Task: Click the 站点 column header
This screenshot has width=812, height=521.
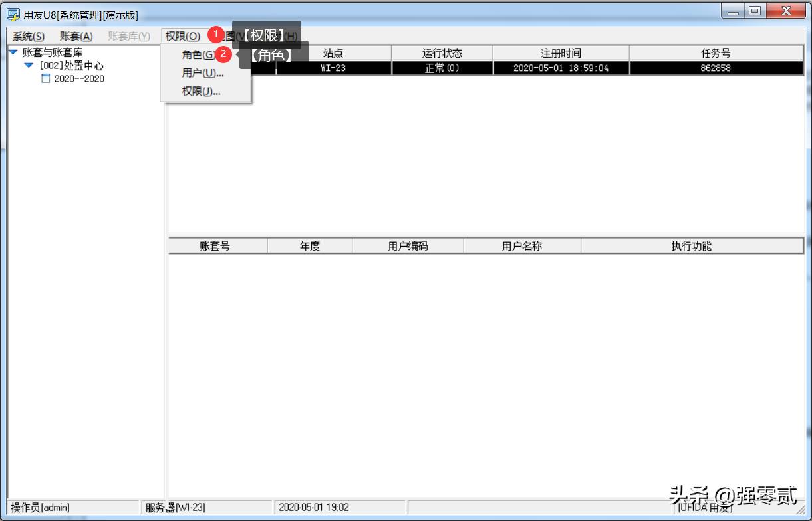Action: click(333, 52)
